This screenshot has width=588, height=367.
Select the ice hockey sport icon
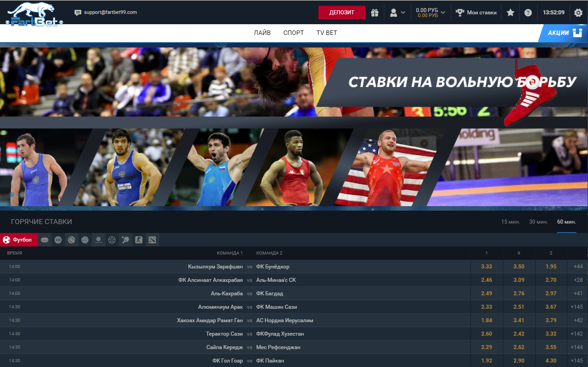coord(45,240)
